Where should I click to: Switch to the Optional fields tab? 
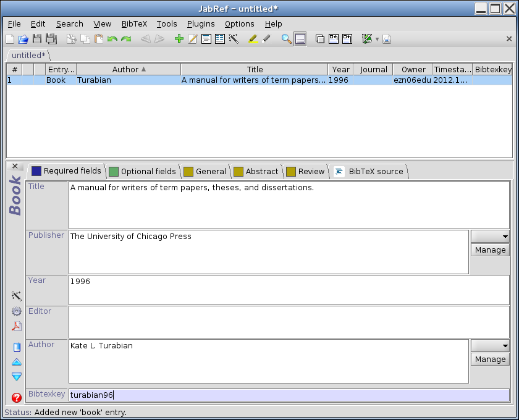tap(143, 171)
